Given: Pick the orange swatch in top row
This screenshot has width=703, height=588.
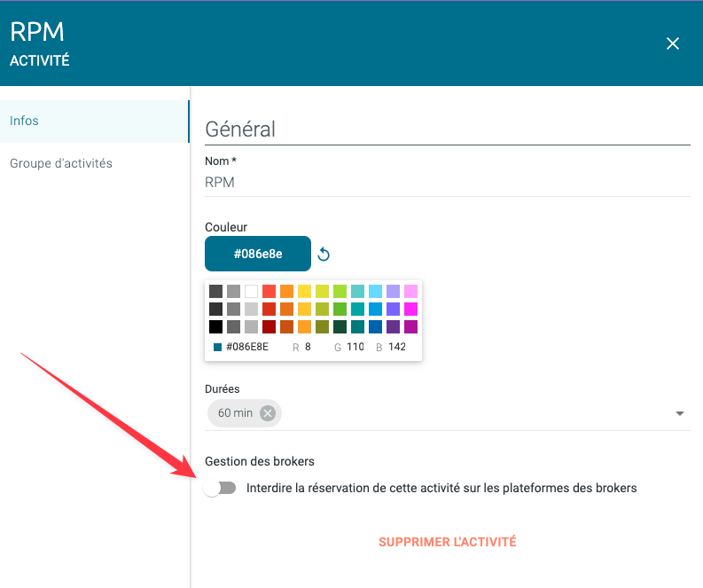Looking at the screenshot, I should (286, 291).
